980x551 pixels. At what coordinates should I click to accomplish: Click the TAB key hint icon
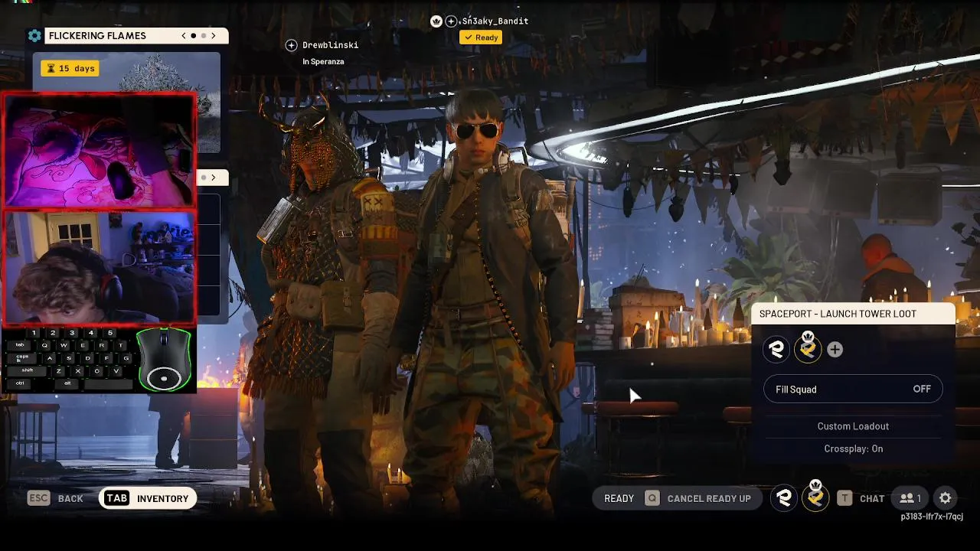pyautogui.click(x=116, y=498)
